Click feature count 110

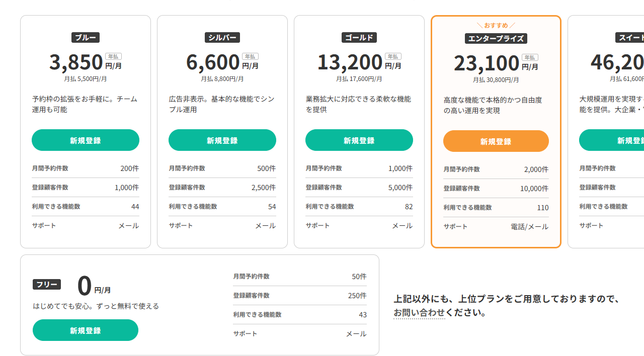(x=543, y=208)
